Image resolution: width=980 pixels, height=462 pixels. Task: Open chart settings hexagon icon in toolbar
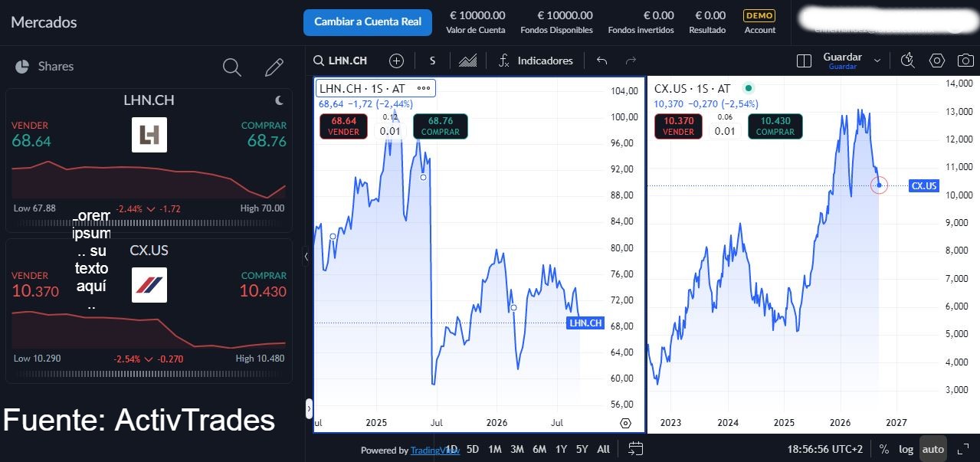pyautogui.click(x=936, y=61)
